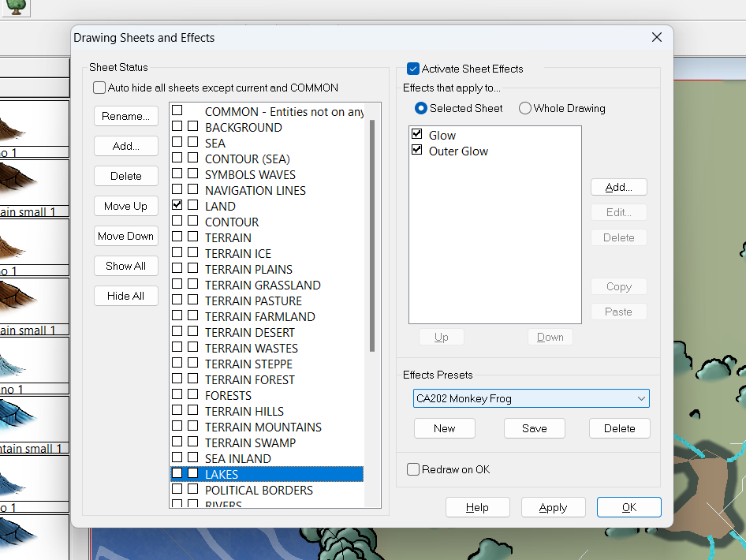The height and width of the screenshot is (560, 746).
Task: Click the tree symbol icon in toolbar
Action: pos(17,8)
